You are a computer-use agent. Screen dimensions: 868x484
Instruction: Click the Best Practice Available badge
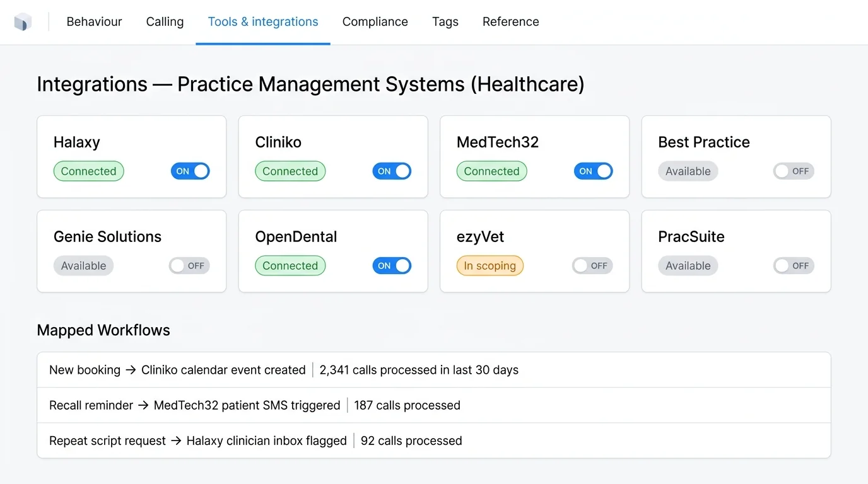tap(688, 171)
